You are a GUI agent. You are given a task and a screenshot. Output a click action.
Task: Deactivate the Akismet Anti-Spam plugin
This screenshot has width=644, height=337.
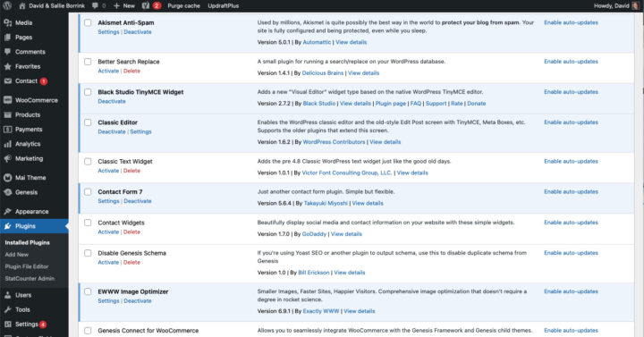(138, 32)
